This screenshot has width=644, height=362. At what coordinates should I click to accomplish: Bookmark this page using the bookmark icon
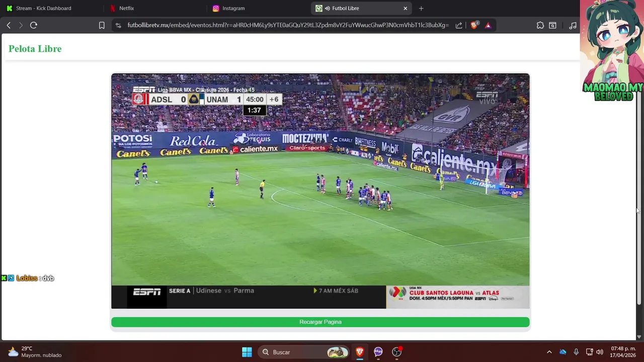[102, 25]
